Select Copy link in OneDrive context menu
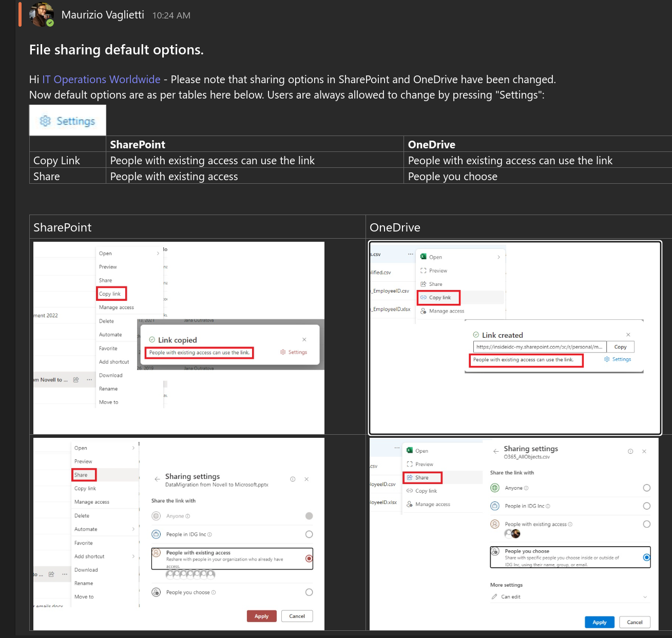672x638 pixels. click(439, 298)
